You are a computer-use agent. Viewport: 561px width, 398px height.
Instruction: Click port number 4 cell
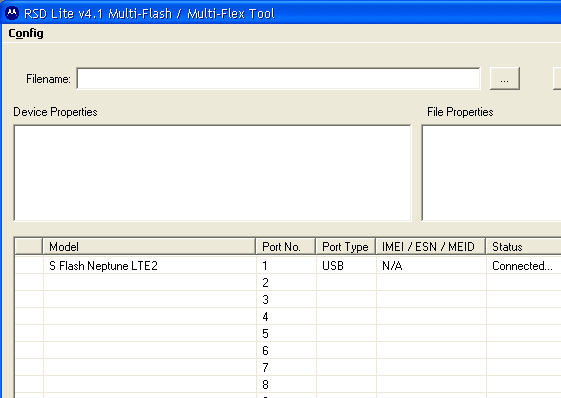click(x=286, y=317)
